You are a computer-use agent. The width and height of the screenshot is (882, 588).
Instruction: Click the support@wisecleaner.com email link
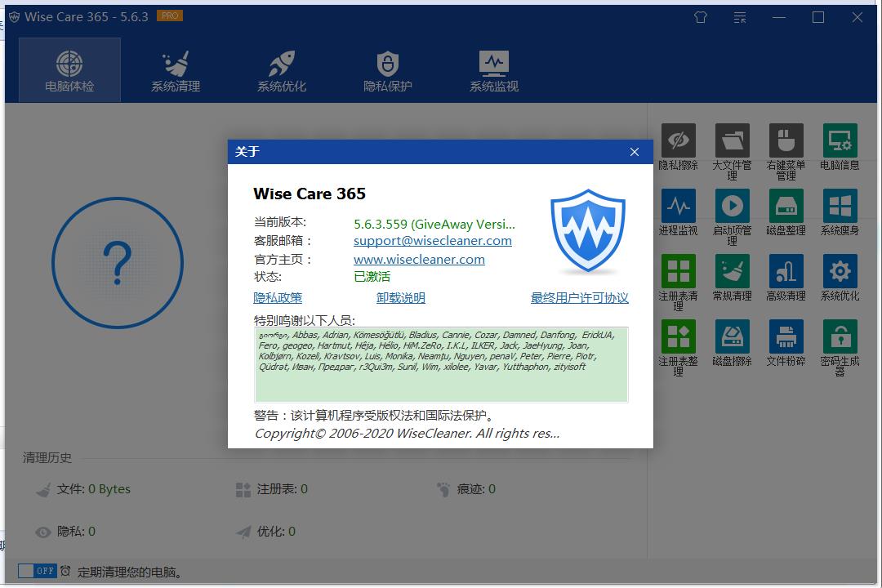[433, 241]
